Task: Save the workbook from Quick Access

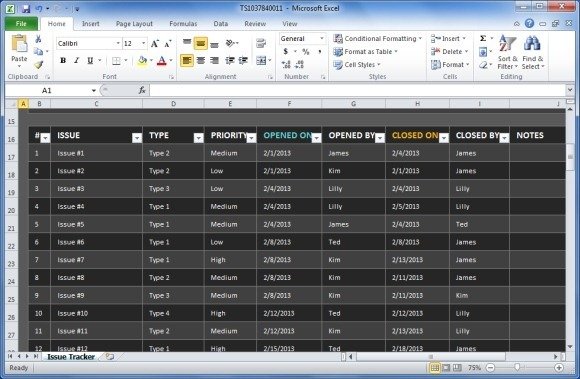Action: (x=26, y=9)
